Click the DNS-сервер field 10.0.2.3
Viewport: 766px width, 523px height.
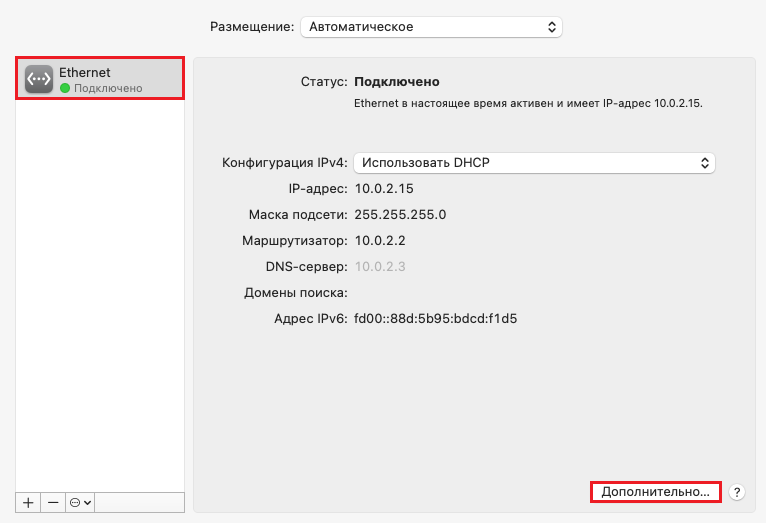click(x=380, y=267)
